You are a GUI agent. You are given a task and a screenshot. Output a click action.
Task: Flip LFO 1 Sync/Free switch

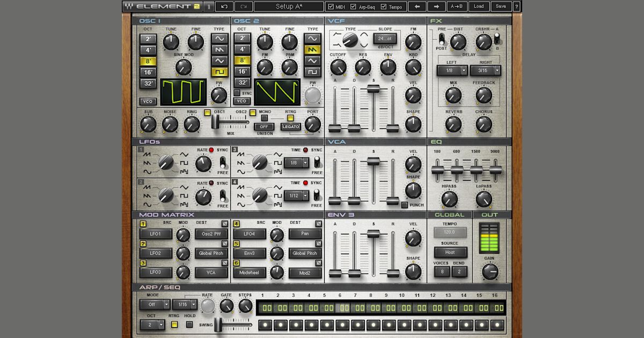tap(223, 163)
